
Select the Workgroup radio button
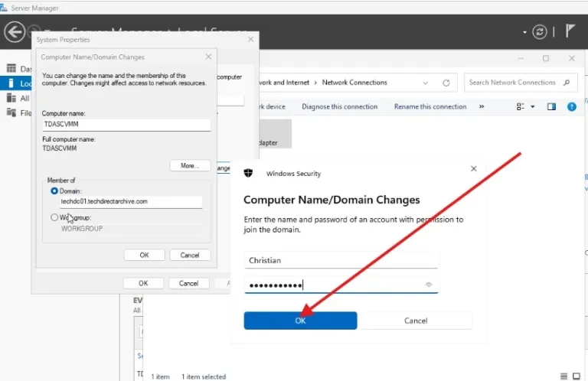tap(54, 217)
